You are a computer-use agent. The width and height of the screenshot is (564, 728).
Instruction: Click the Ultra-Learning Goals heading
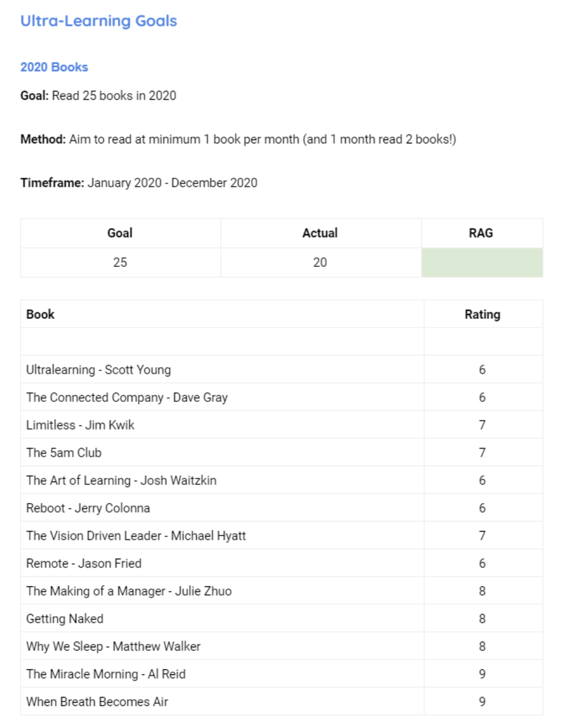[99, 21]
